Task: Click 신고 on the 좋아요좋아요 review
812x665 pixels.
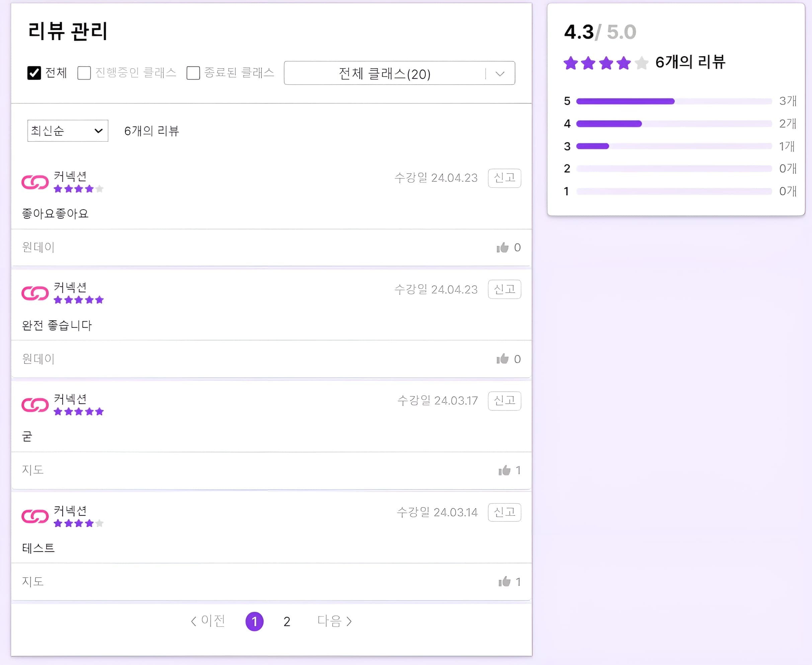Action: tap(504, 178)
